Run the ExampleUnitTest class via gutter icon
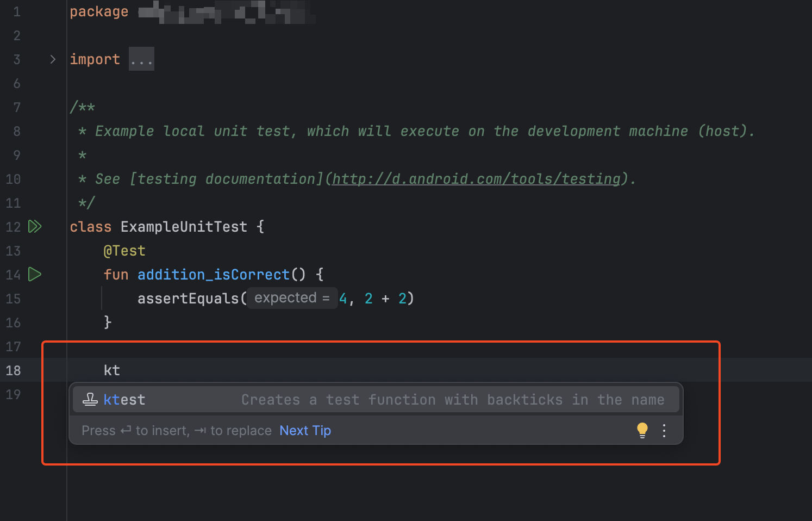 (35, 226)
